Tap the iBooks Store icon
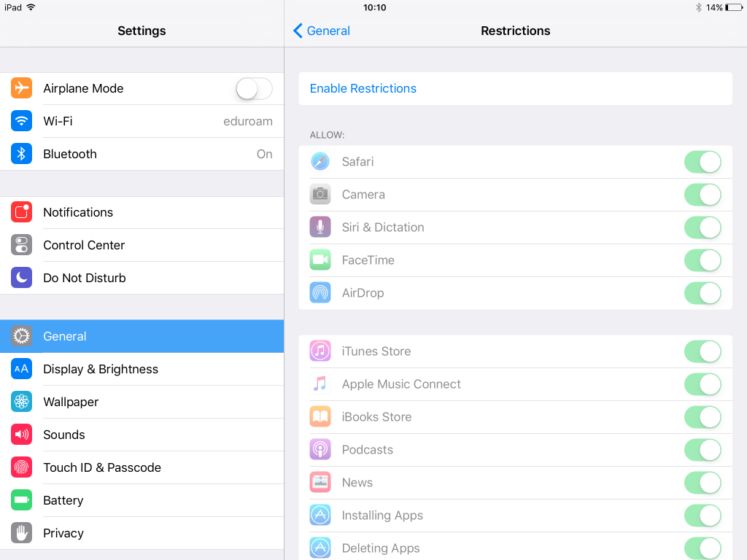 pyautogui.click(x=320, y=416)
